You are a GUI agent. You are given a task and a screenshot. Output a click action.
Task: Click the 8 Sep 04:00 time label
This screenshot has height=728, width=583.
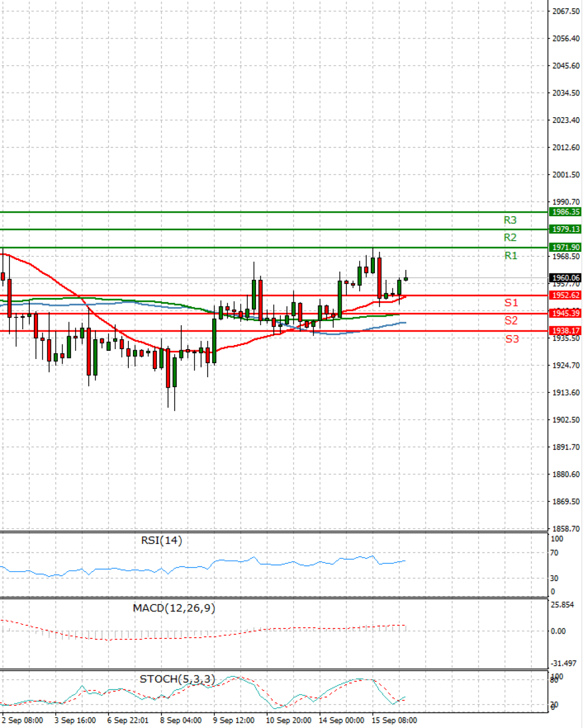181,720
